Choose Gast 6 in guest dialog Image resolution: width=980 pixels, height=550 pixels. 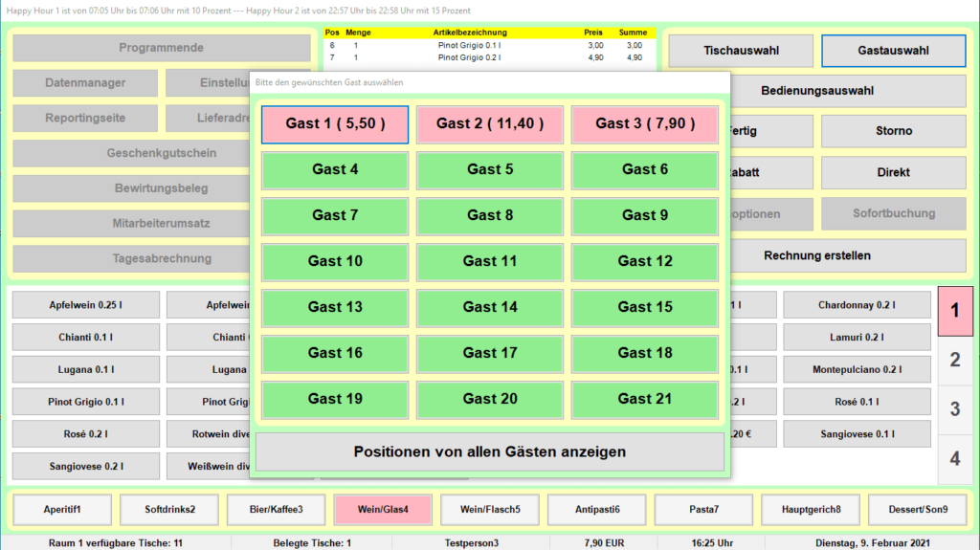click(x=645, y=170)
